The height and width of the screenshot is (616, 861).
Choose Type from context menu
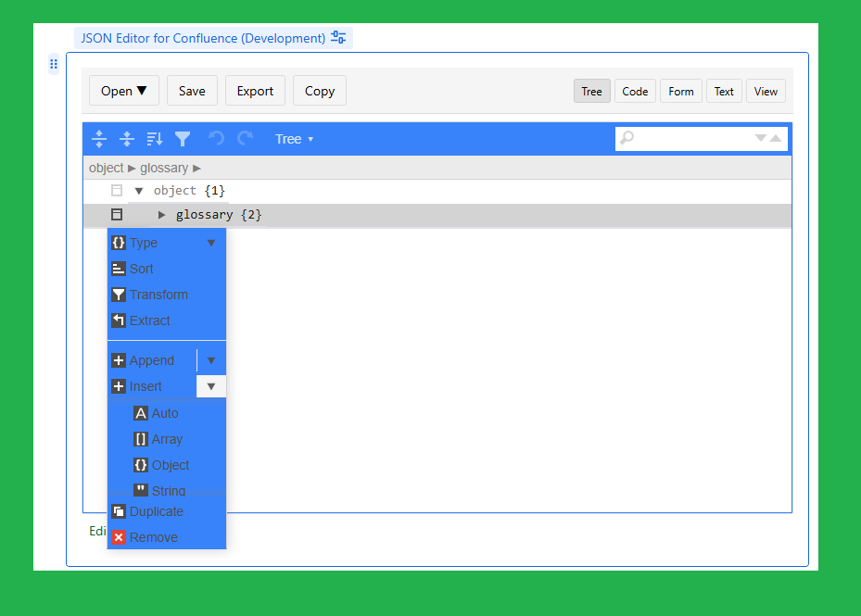[153, 243]
